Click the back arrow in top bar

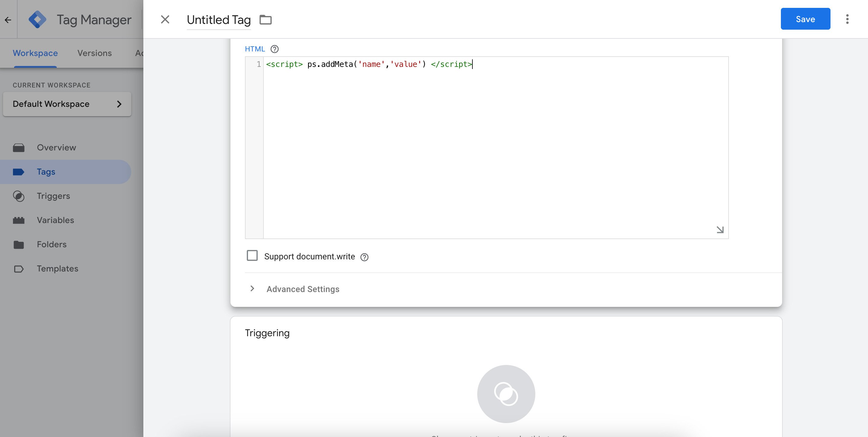[x=8, y=19]
